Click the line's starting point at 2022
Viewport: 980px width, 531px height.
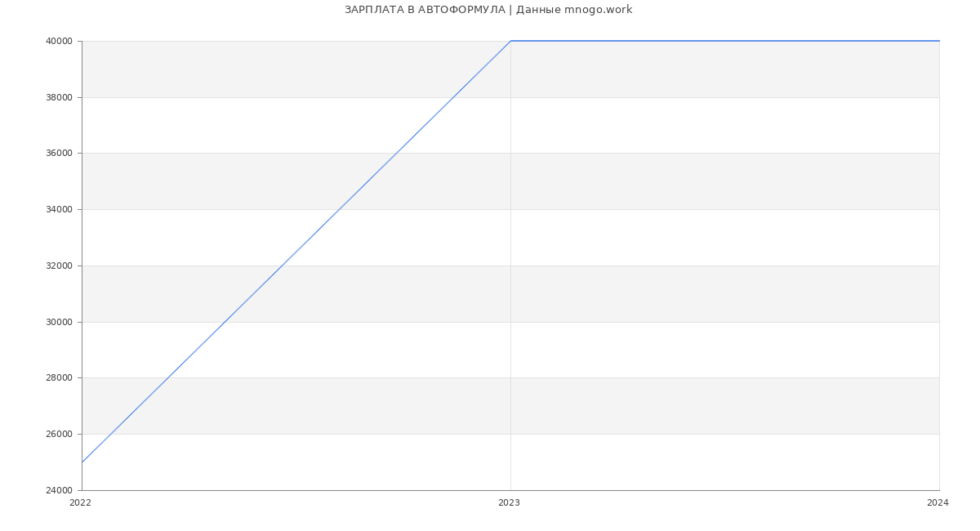tap(82, 462)
